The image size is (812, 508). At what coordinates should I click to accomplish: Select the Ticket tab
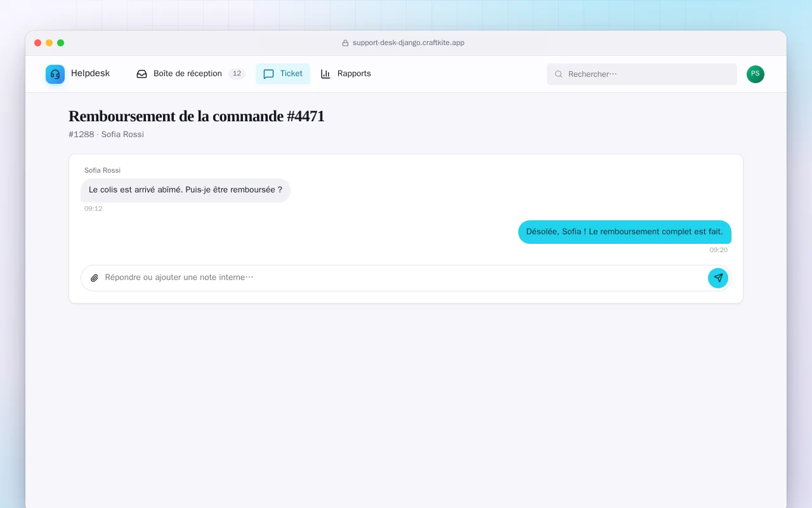coord(283,74)
